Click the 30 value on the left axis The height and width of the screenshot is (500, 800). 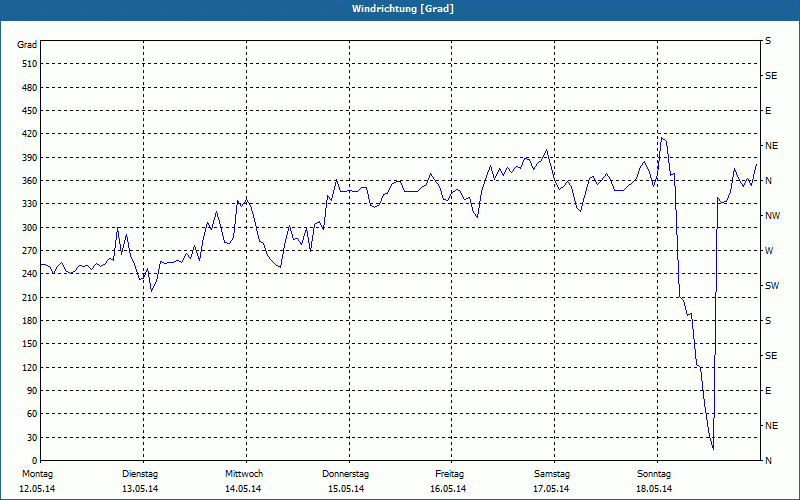[x=30, y=438]
